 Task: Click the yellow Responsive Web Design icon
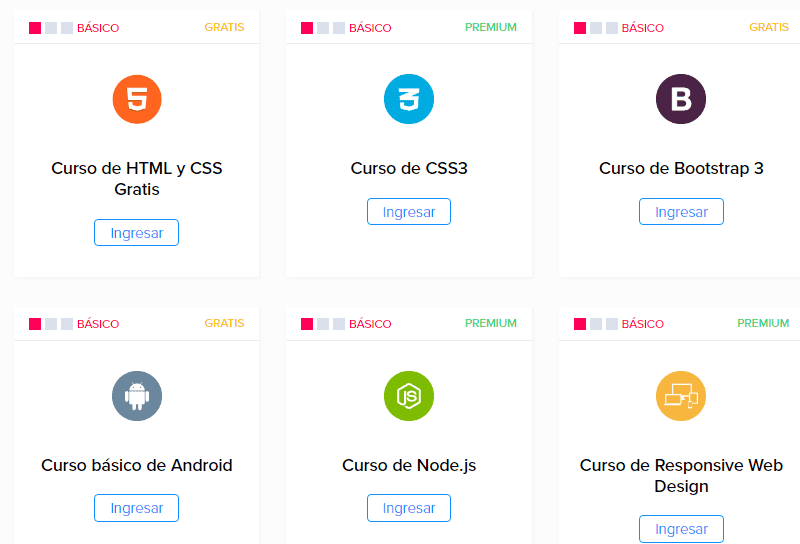[x=681, y=396]
